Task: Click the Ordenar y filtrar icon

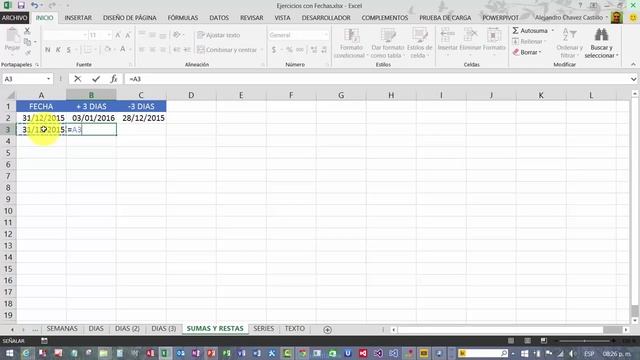Action: 569,43
